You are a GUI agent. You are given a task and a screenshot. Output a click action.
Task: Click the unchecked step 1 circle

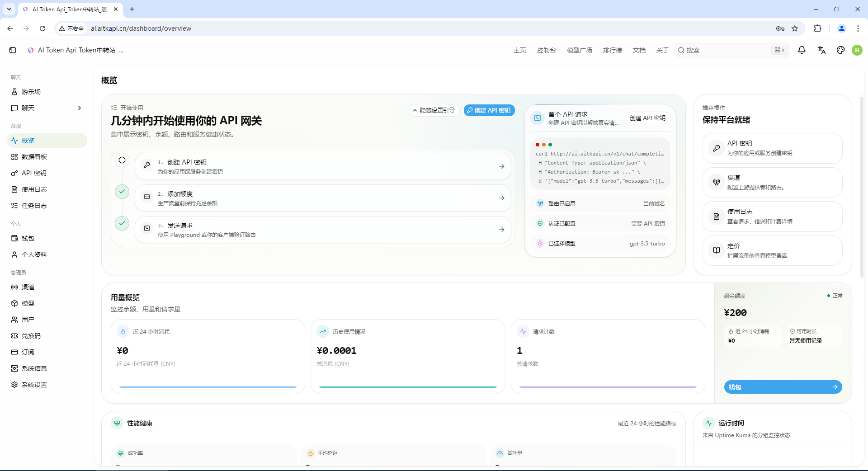(122, 160)
